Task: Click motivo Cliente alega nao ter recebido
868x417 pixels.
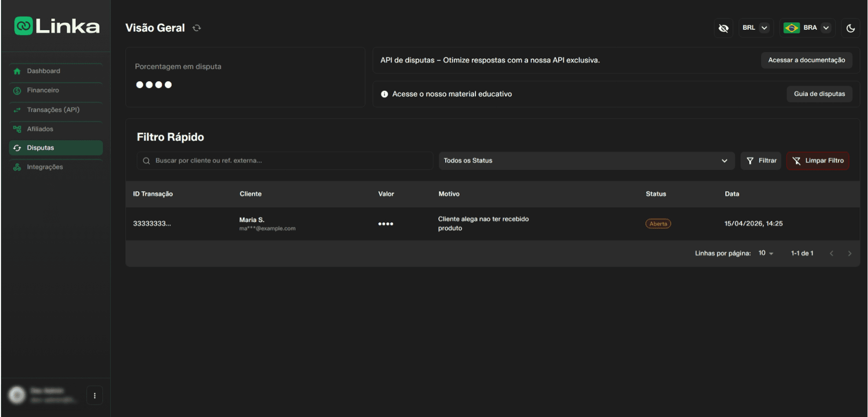Action: [483, 223]
